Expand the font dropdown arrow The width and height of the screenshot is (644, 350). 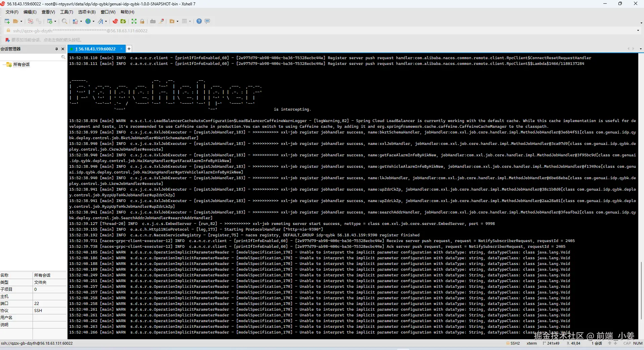(x=106, y=22)
